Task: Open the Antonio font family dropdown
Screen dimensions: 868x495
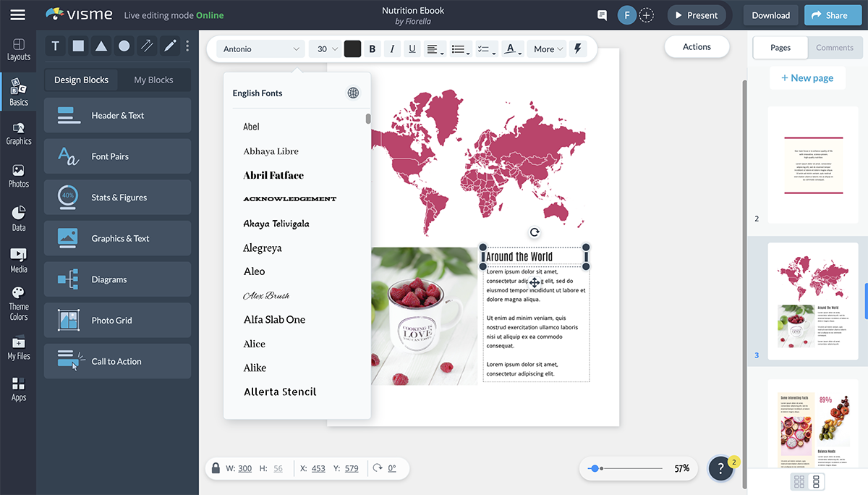Action: tap(260, 48)
